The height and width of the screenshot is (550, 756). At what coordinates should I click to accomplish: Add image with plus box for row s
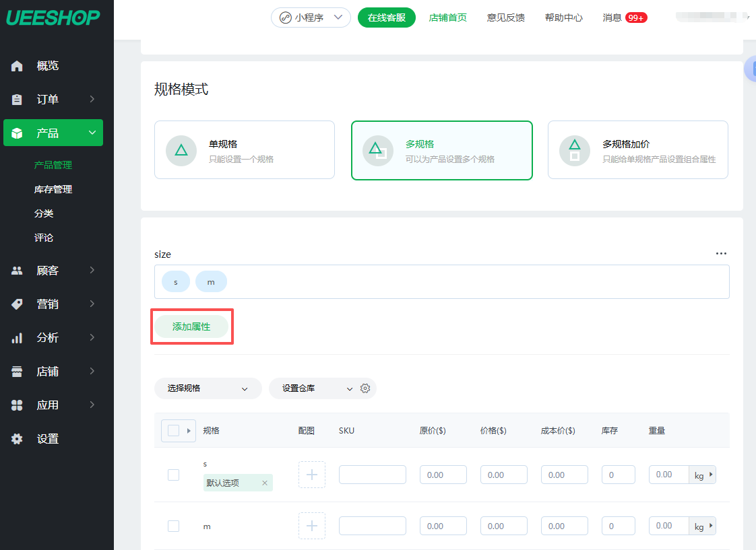point(311,475)
